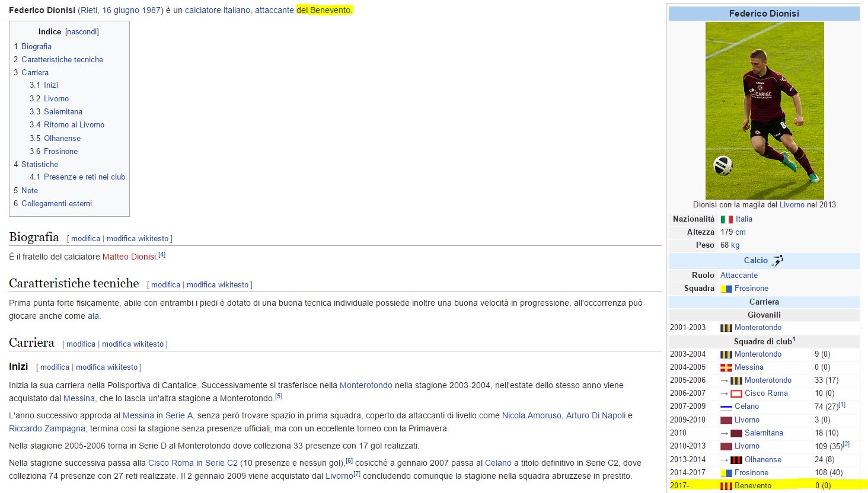Open the 1987 year link

[x=151, y=11]
